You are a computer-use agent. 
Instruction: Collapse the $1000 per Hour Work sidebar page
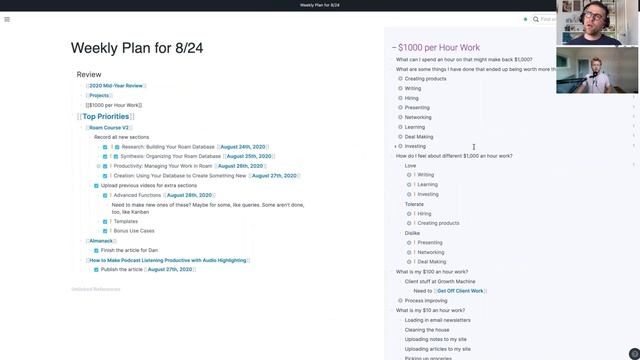(394, 48)
